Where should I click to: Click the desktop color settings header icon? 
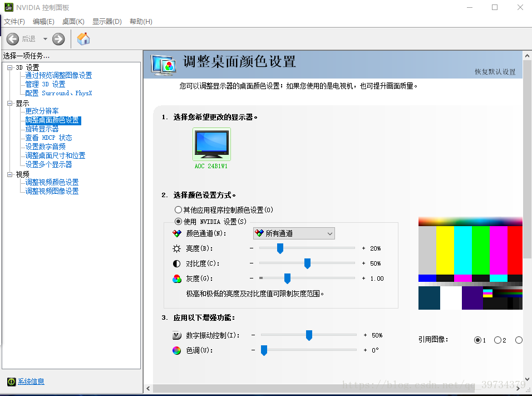coord(164,65)
